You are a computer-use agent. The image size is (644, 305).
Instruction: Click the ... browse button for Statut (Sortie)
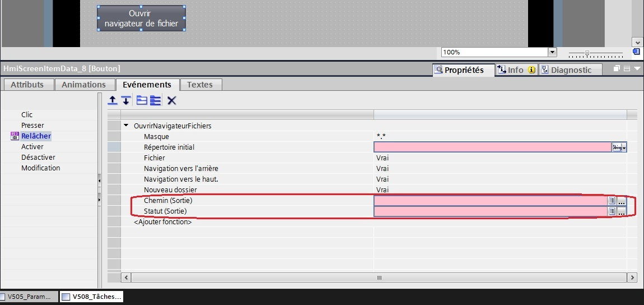point(622,211)
